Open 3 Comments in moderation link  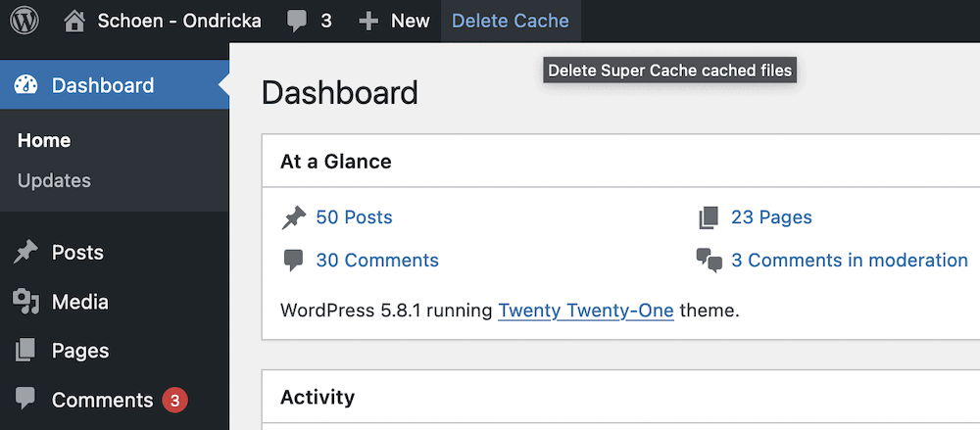coord(850,261)
